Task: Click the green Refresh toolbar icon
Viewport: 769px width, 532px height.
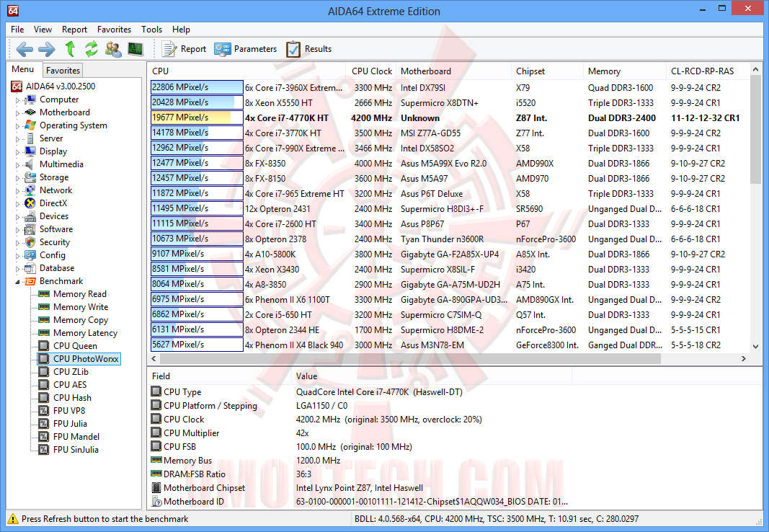Action: [x=92, y=49]
